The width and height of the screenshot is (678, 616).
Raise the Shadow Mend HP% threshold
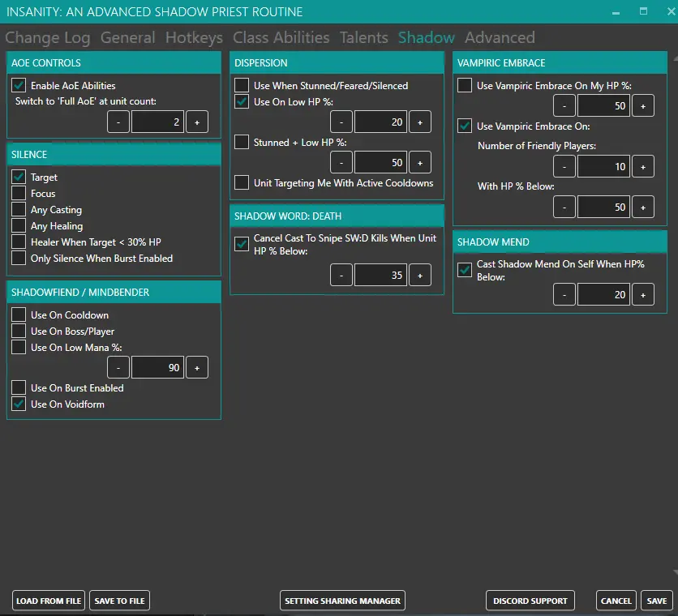coord(643,294)
